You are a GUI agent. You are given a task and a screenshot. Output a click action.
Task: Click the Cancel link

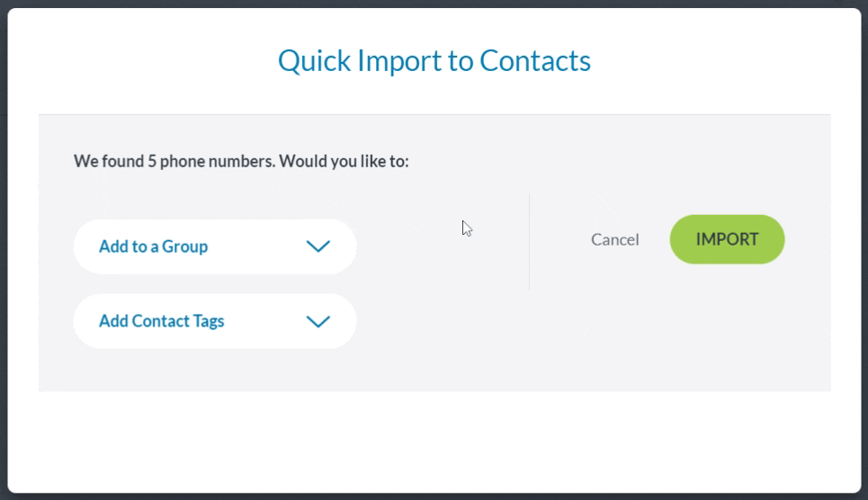point(614,239)
